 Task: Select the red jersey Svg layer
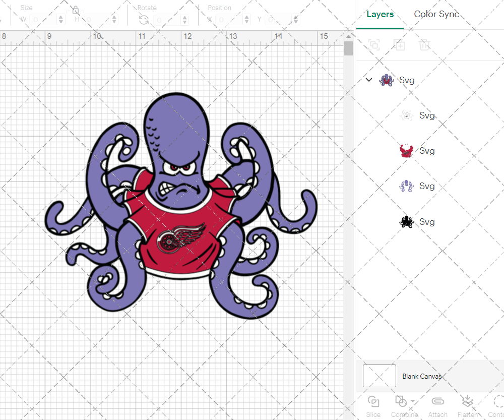[406, 150]
